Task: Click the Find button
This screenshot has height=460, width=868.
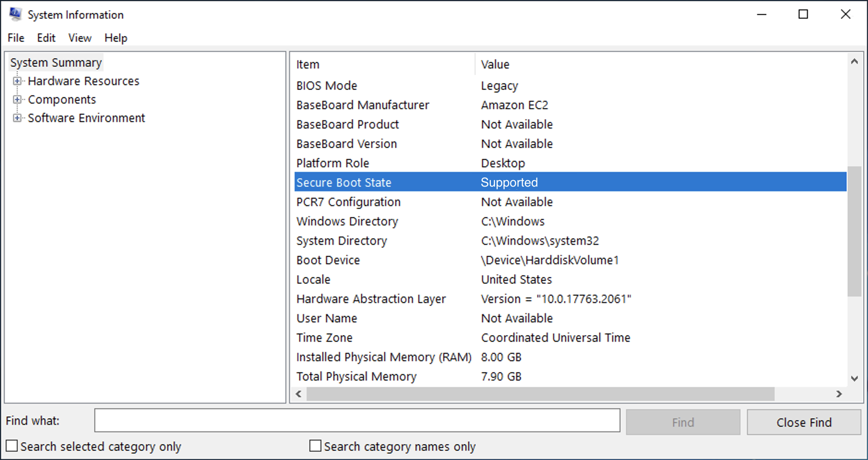Action: 682,422
